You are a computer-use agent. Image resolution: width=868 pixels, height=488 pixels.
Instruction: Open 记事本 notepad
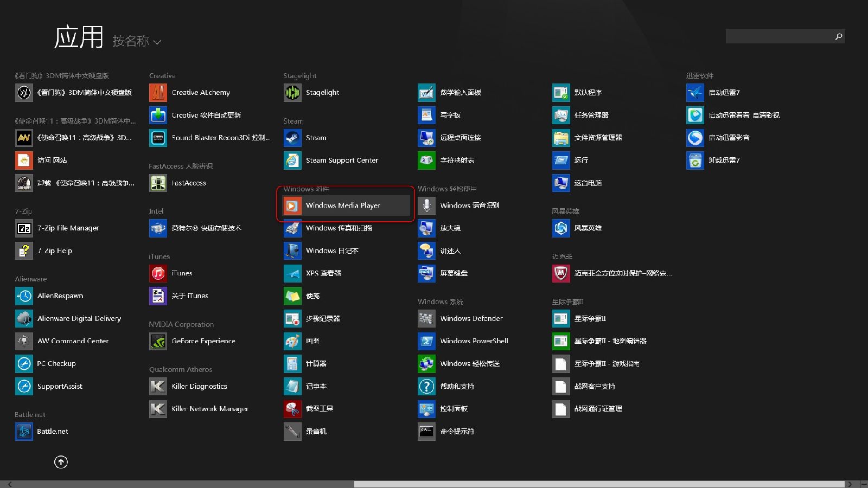pyautogui.click(x=305, y=387)
